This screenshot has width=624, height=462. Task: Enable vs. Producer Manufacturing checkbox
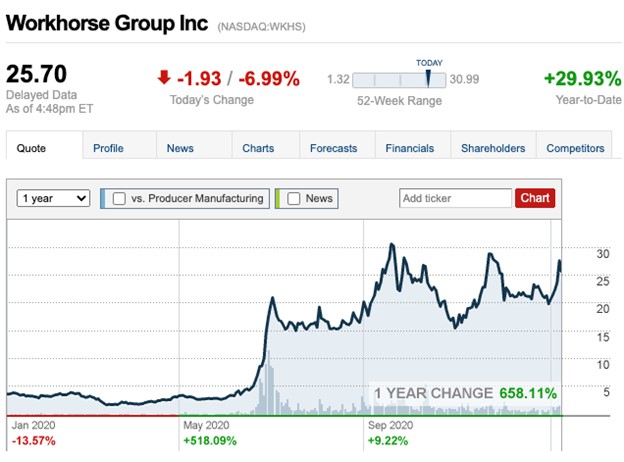tap(119, 198)
